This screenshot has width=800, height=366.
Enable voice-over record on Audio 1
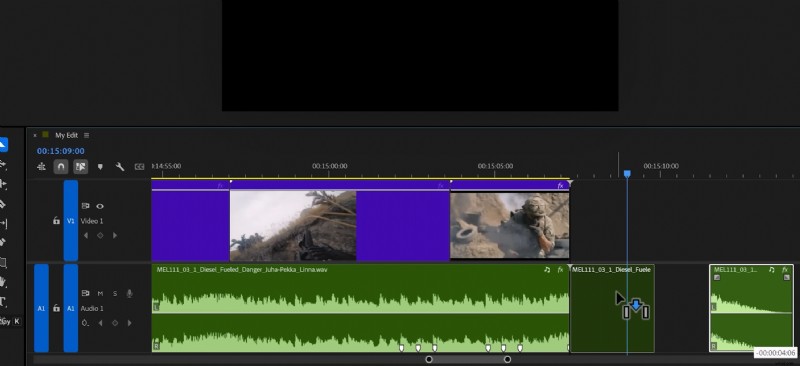130,294
